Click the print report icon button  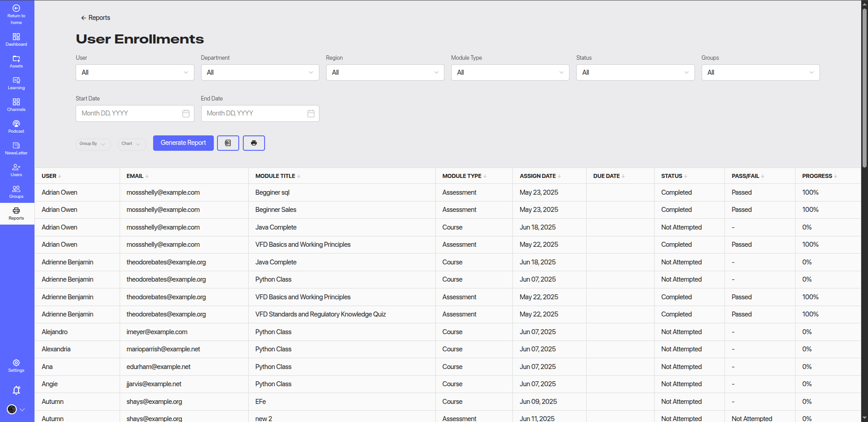tap(254, 143)
